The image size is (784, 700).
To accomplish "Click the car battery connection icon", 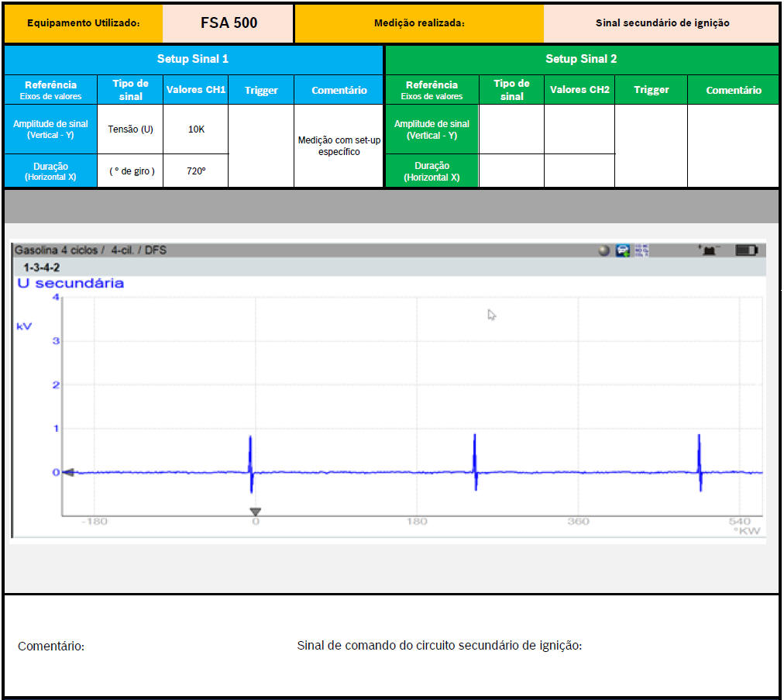I will [709, 250].
